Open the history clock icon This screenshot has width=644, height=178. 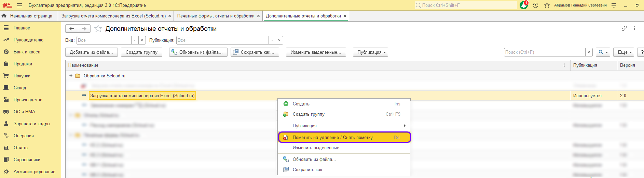coord(535,5)
